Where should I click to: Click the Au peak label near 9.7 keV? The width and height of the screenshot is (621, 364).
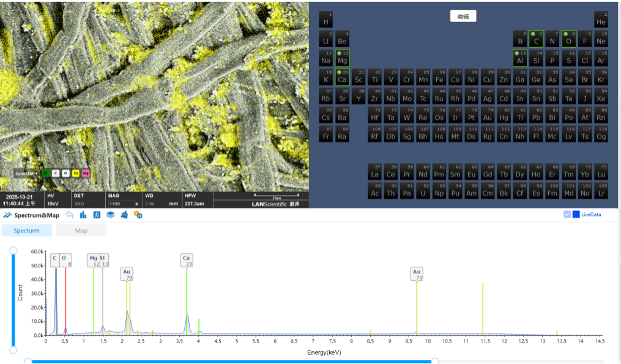click(417, 274)
